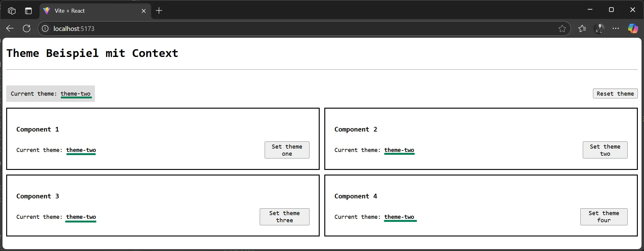Toggle the tab actions menu icon
The image size is (644, 251).
tap(28, 11)
